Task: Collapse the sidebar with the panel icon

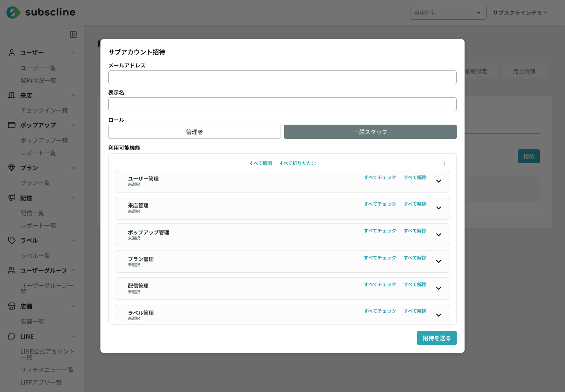Action: click(x=73, y=34)
